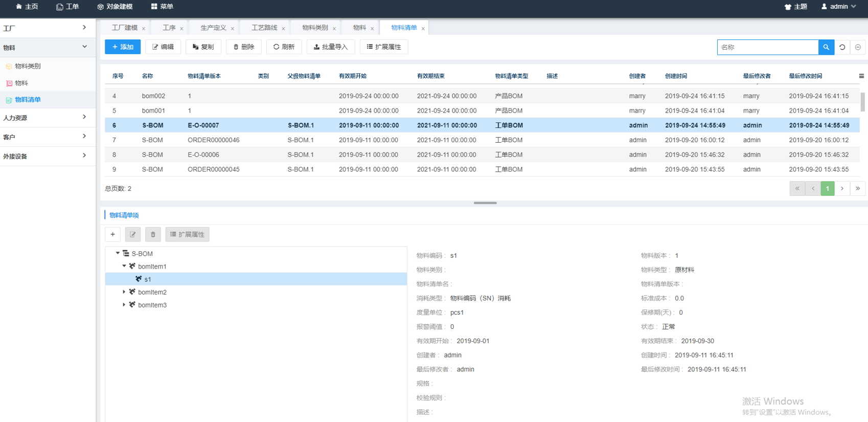Screen dimensions: 868x422
Task: Close the 生产定义 tab
Action: (x=233, y=29)
